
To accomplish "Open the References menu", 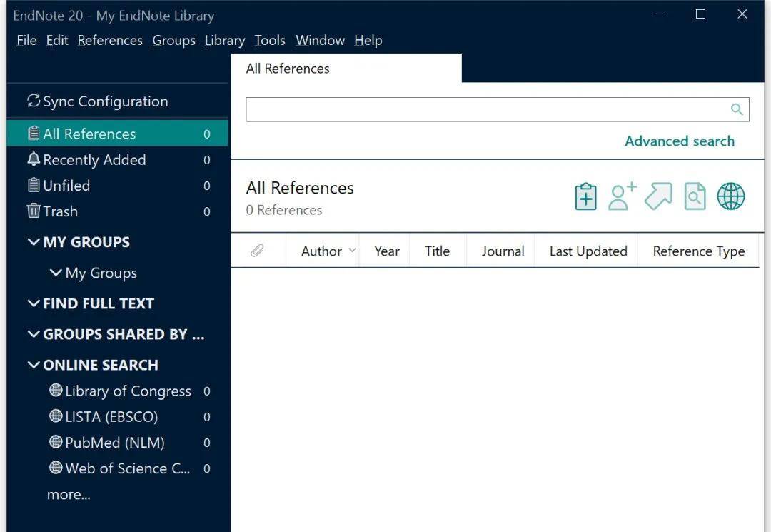I will (x=110, y=41).
